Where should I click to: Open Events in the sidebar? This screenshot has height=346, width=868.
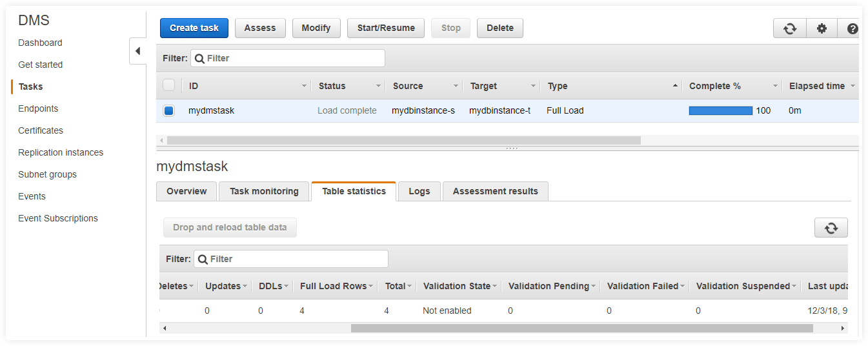[32, 196]
